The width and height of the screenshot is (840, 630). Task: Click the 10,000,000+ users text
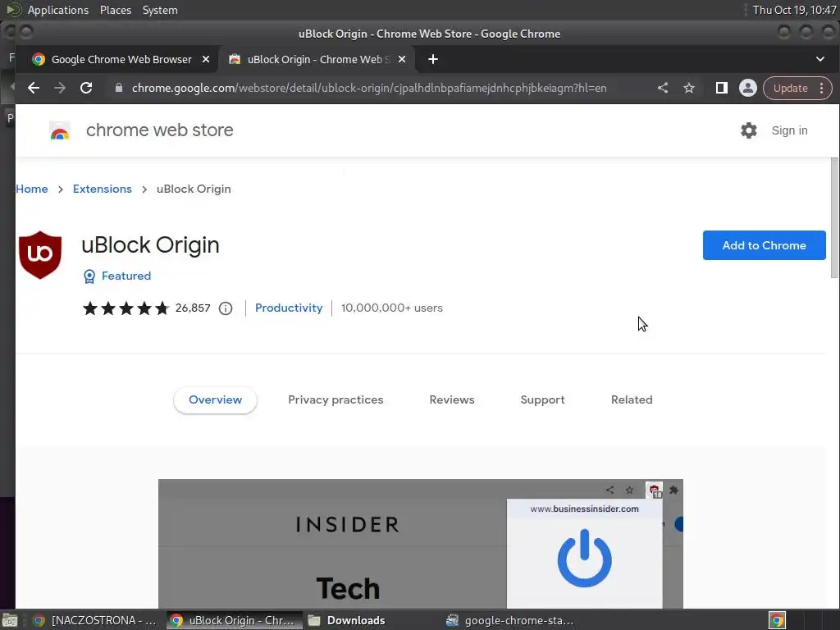click(x=391, y=308)
